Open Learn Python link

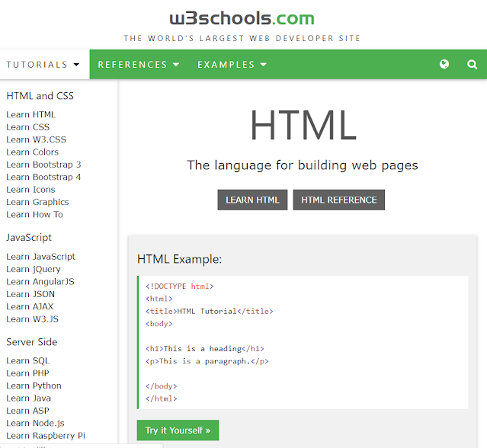34,386
